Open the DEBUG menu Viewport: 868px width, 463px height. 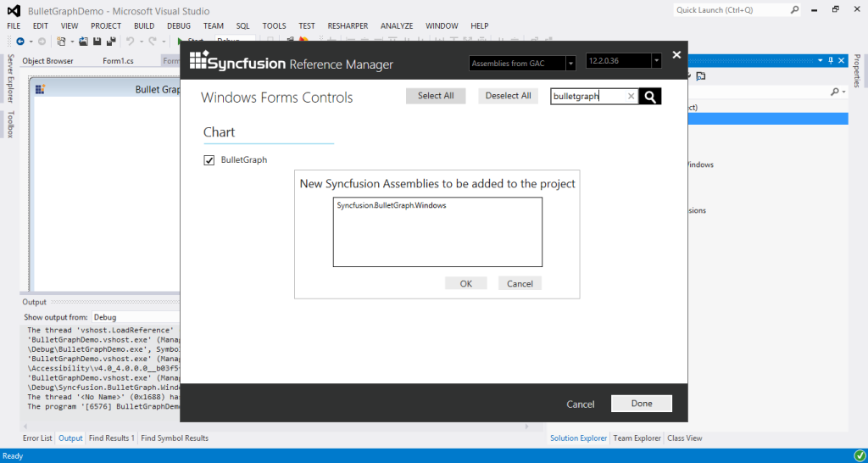179,26
